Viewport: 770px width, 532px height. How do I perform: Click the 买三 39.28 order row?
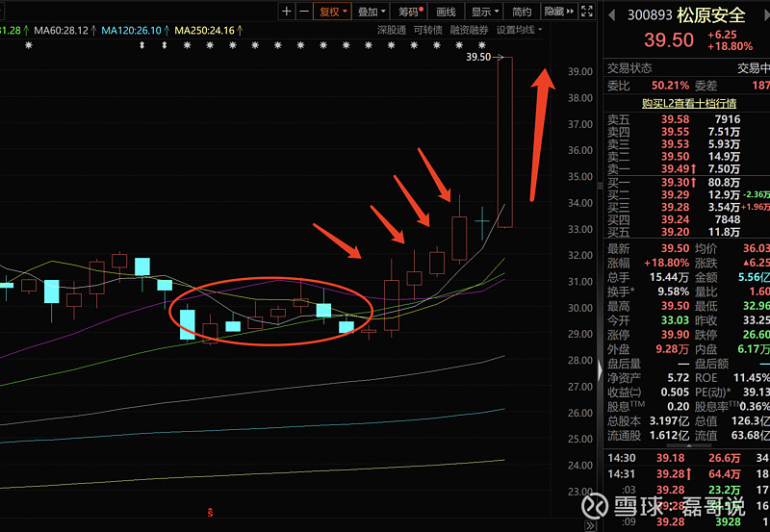687,207
